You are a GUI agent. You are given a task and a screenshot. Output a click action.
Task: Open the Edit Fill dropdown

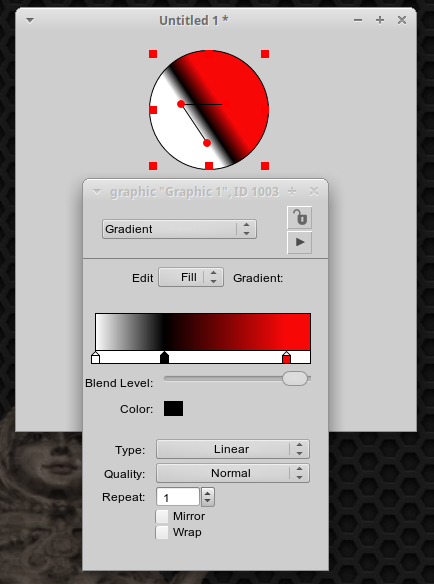click(x=191, y=277)
